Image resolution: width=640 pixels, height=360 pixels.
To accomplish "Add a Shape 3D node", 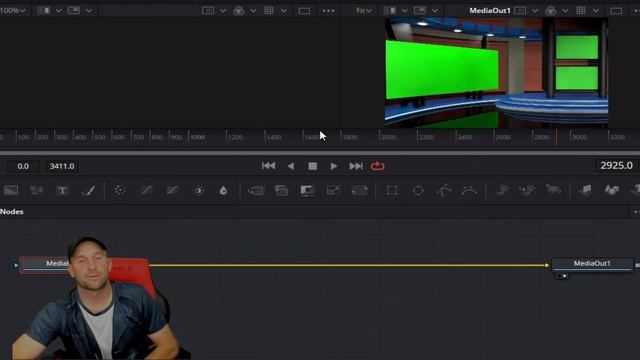I will (x=611, y=190).
